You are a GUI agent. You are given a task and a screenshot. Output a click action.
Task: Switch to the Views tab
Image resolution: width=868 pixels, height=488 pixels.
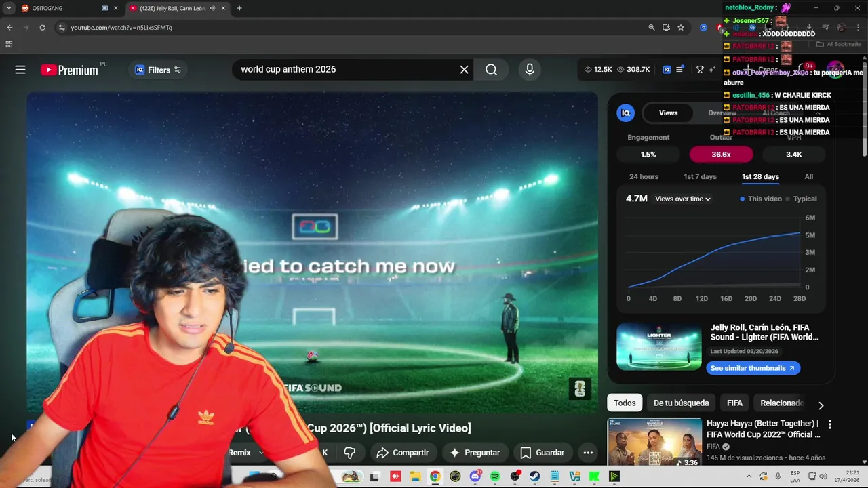coord(668,113)
